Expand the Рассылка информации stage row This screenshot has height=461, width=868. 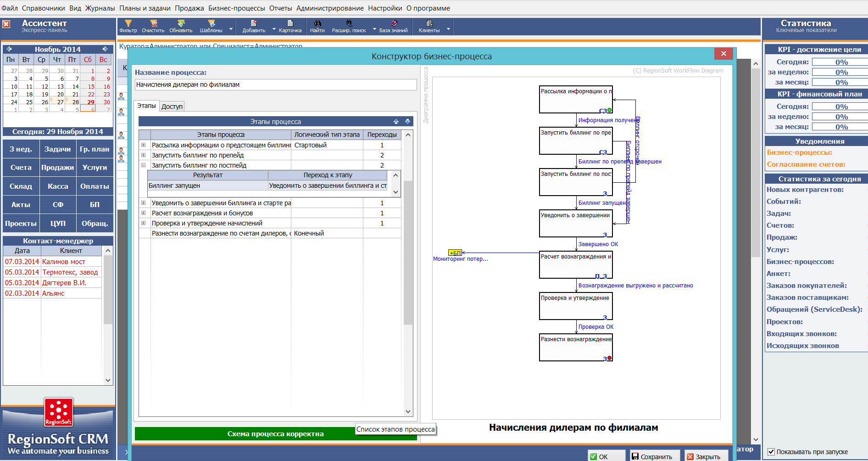pos(144,145)
